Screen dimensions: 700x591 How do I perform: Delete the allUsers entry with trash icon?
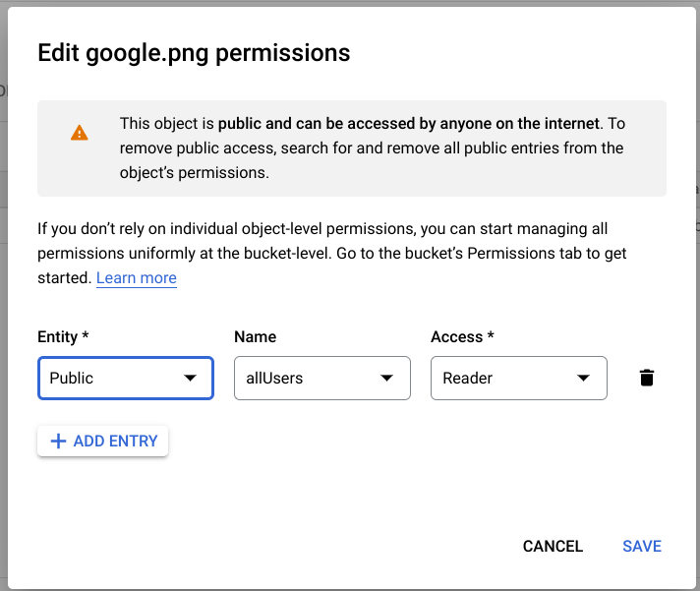click(646, 378)
